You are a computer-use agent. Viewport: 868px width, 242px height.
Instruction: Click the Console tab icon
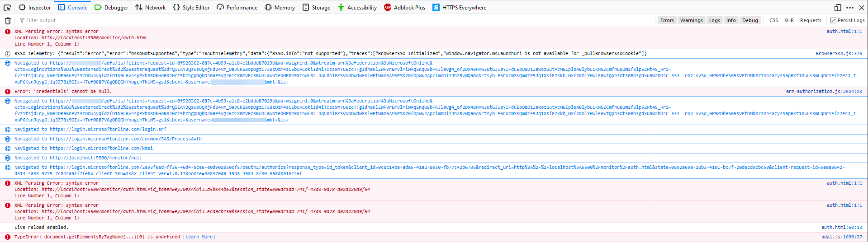(62, 7)
